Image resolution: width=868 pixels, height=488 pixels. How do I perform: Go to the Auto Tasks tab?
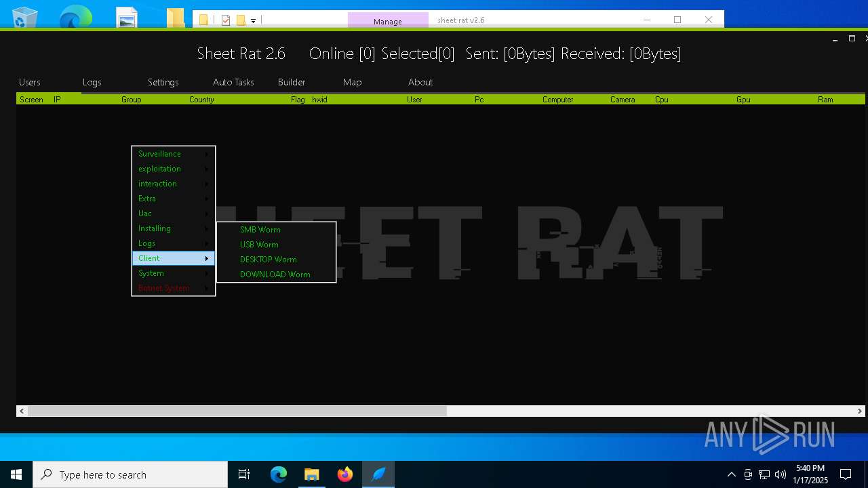tap(233, 82)
